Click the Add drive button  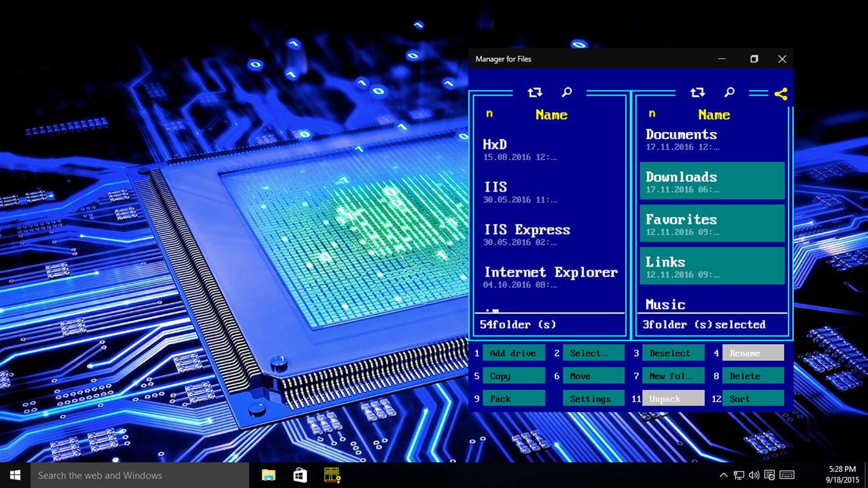(x=514, y=353)
